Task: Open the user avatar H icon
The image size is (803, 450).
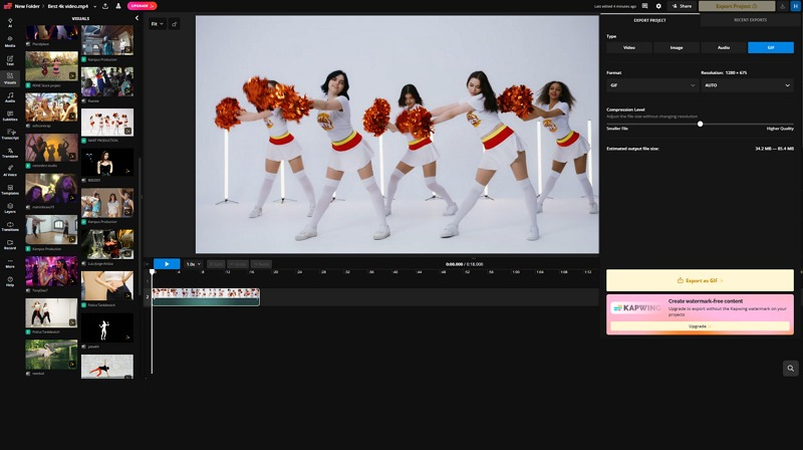Action: (x=796, y=6)
